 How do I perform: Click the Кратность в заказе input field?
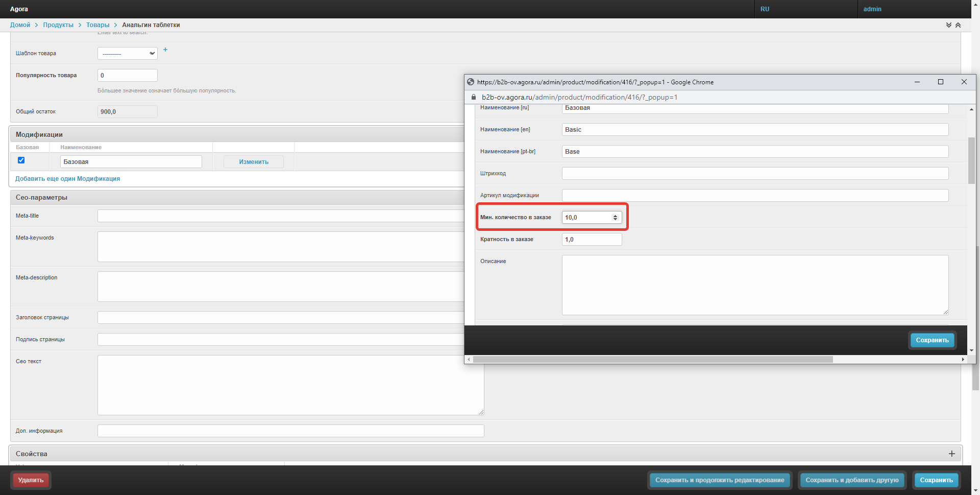[x=592, y=240]
